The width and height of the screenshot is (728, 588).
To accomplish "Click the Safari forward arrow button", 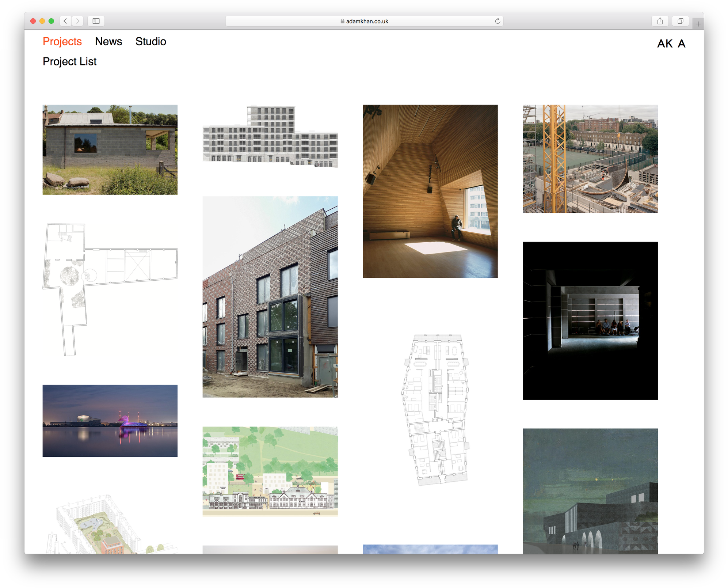I will (77, 21).
